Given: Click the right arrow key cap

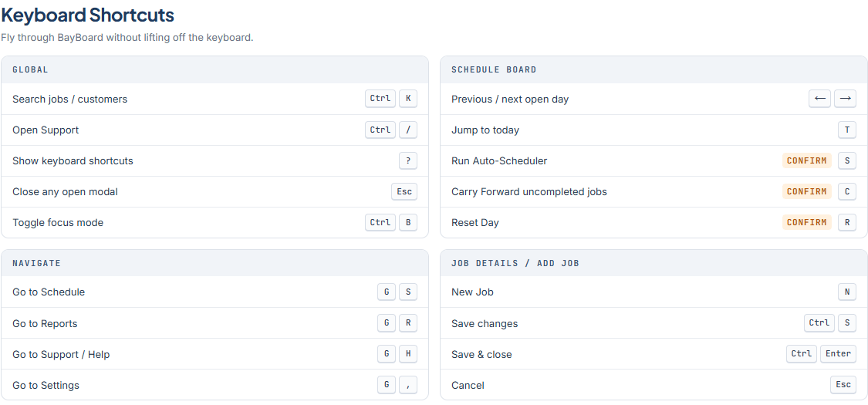Looking at the screenshot, I should point(846,99).
